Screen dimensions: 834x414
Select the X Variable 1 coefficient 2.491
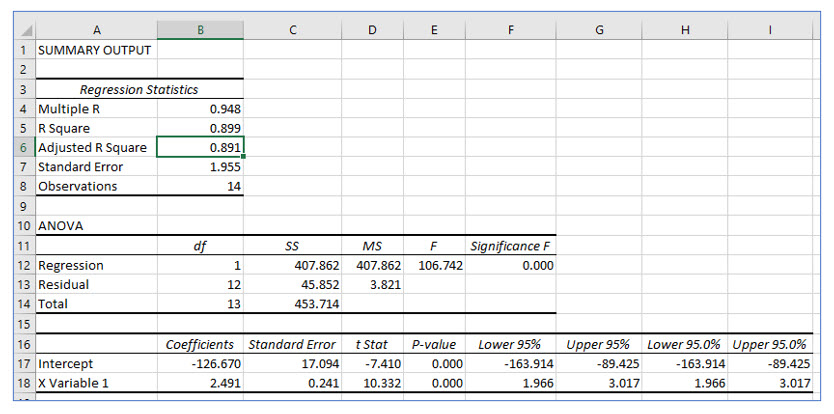[x=201, y=383]
